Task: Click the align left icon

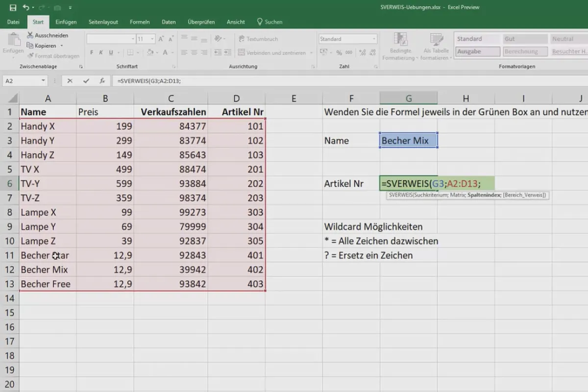Action: click(x=184, y=52)
